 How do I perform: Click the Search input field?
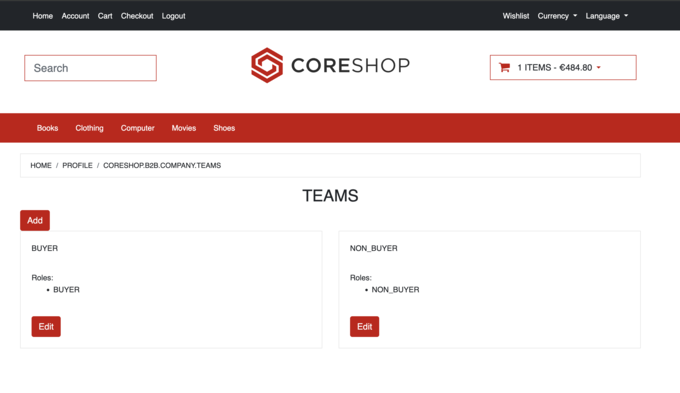coord(90,68)
